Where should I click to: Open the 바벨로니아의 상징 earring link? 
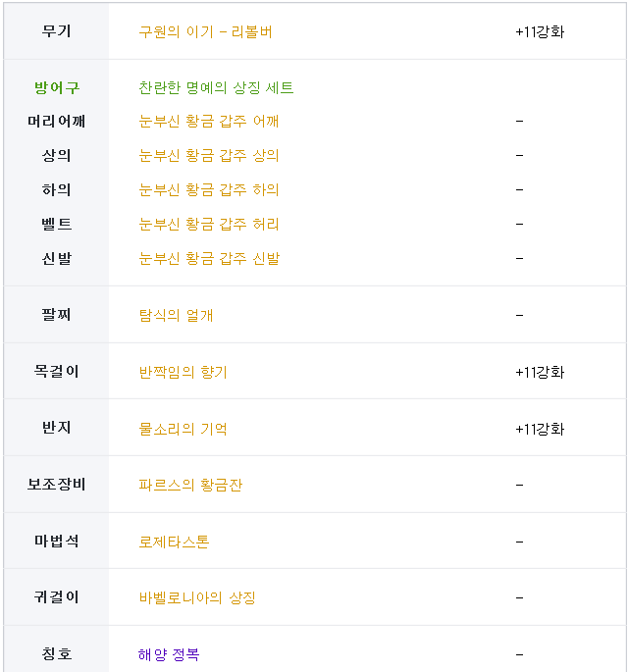196,597
